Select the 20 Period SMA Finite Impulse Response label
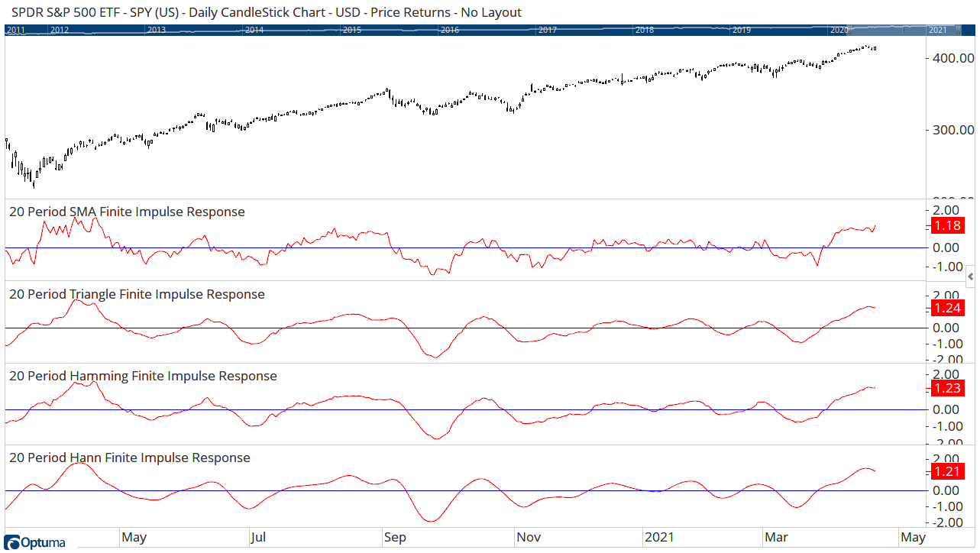 127,212
